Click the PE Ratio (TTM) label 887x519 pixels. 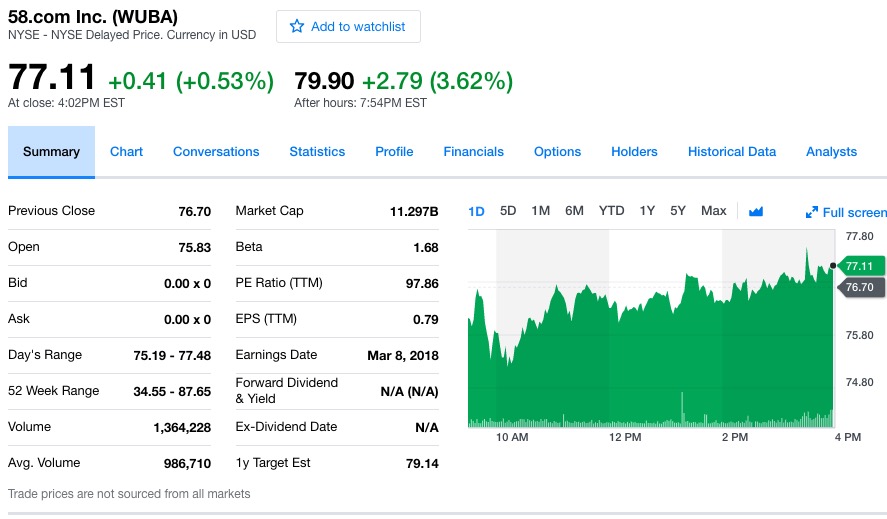[x=279, y=283]
